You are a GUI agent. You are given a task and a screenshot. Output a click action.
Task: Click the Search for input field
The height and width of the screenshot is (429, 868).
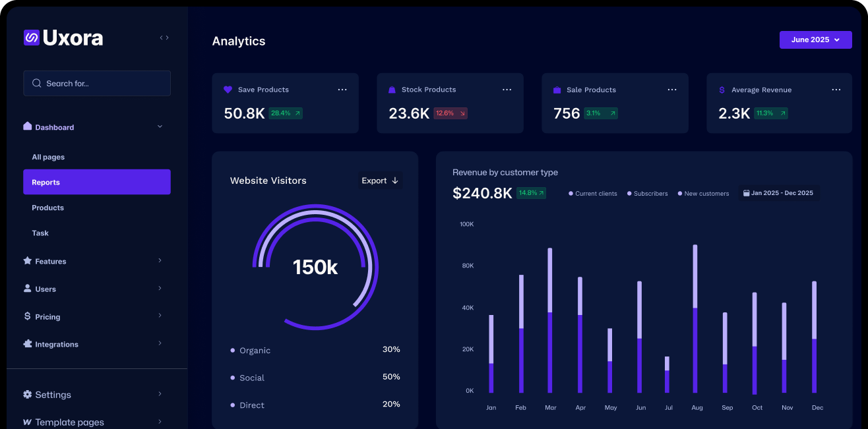tap(97, 84)
